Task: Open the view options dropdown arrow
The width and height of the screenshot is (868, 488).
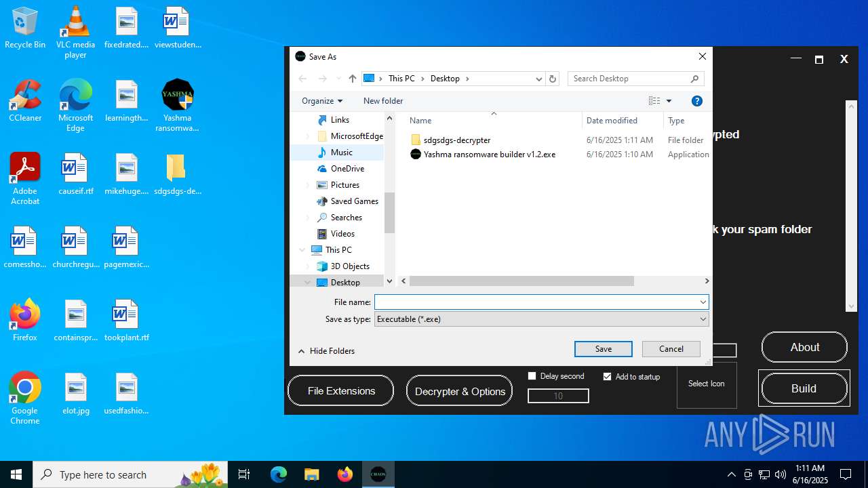Action: tap(669, 101)
